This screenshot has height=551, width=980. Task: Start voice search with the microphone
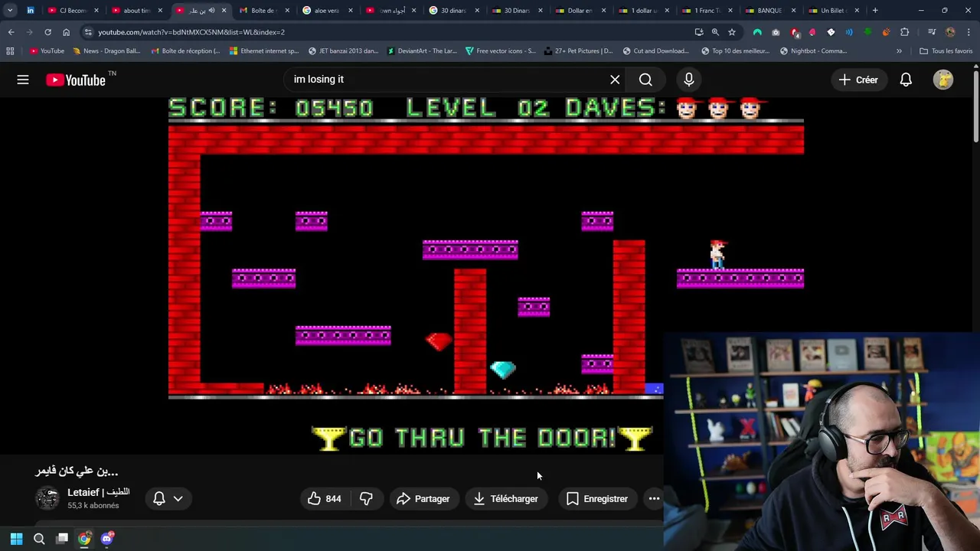point(688,80)
